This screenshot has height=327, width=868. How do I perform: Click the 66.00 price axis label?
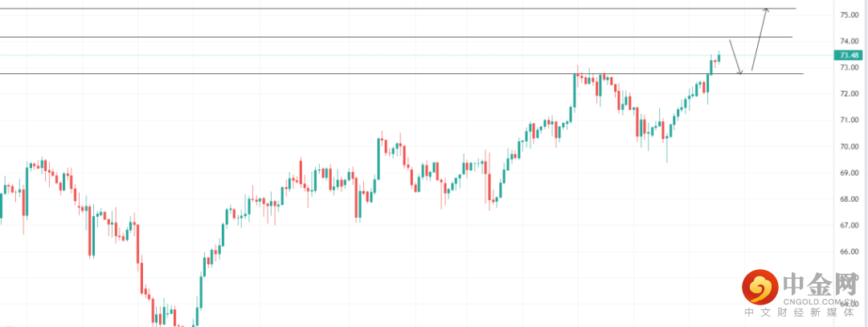(x=850, y=251)
